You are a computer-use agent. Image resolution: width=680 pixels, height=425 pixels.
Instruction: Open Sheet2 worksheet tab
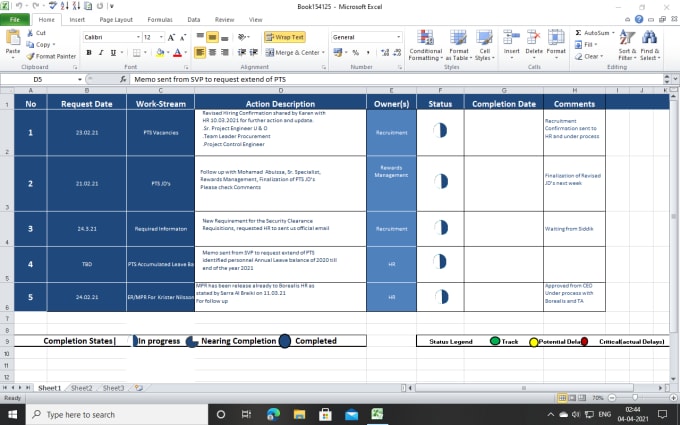coord(82,388)
